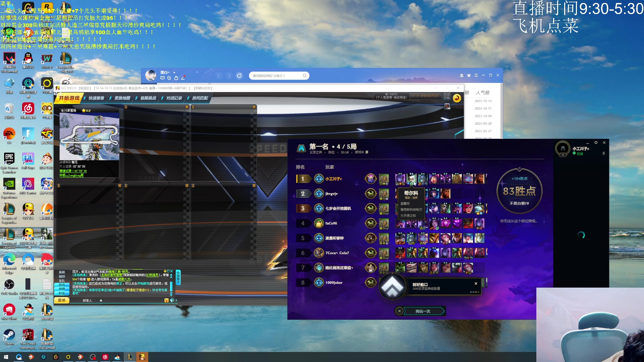Click player name 7Coca丶Cola7
Screen dimensions: 644x362
(337, 253)
